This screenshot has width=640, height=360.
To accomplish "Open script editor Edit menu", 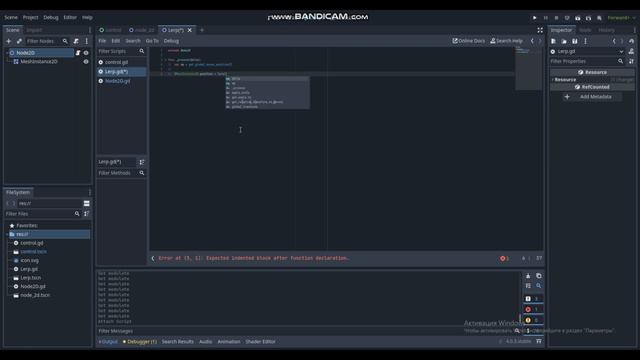I will [116, 41].
